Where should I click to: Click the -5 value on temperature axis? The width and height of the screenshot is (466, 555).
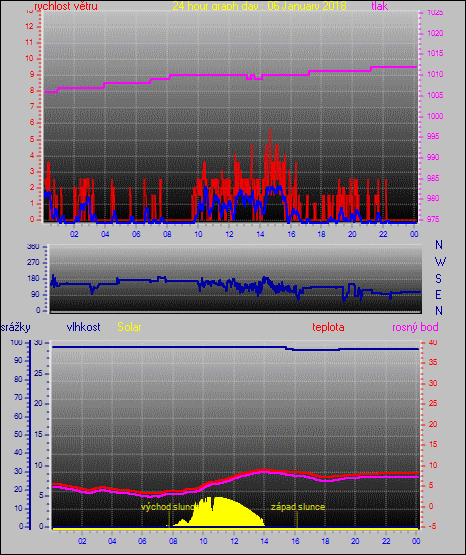click(432, 526)
